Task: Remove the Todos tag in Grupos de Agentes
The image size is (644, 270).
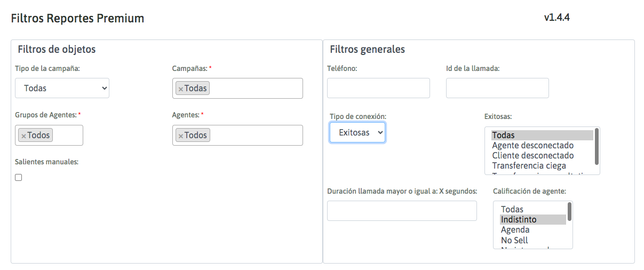Action: pos(23,136)
